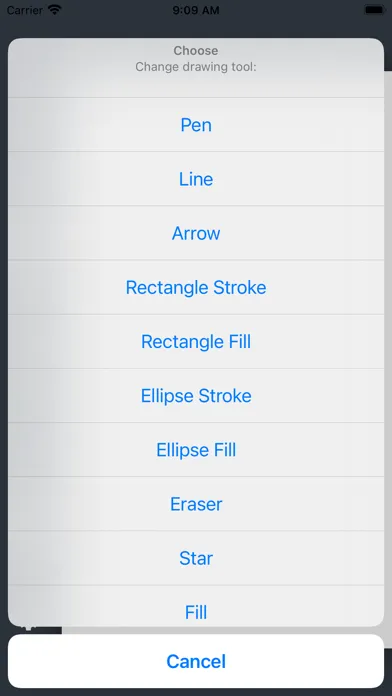Tap the Carrier label in status bar
This screenshot has width=392, height=696.
pyautogui.click(x=25, y=10)
